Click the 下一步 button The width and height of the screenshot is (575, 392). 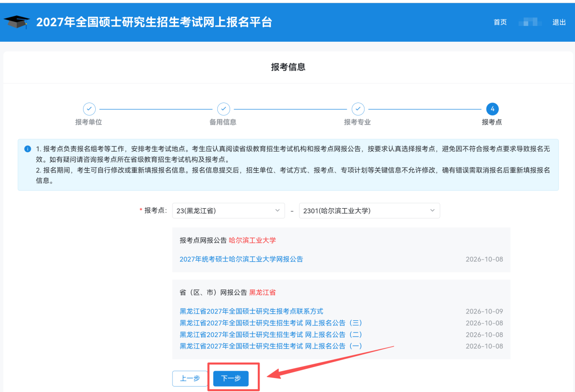(x=231, y=378)
